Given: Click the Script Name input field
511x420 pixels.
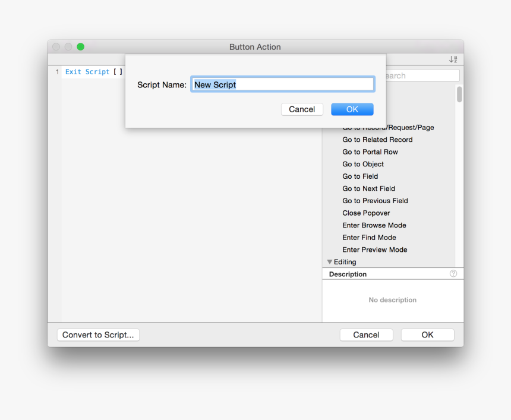Looking at the screenshot, I should coord(282,84).
